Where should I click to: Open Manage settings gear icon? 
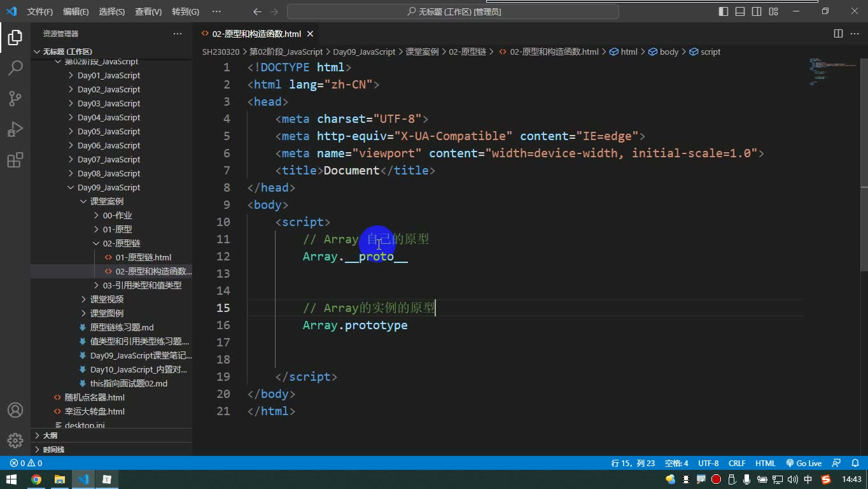coord(15,440)
